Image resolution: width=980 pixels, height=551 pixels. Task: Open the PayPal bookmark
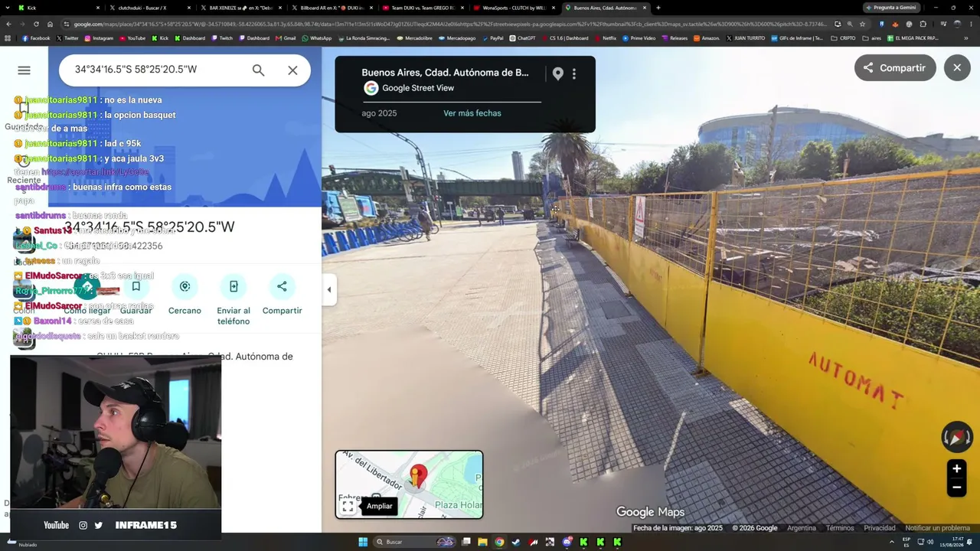pyautogui.click(x=492, y=38)
